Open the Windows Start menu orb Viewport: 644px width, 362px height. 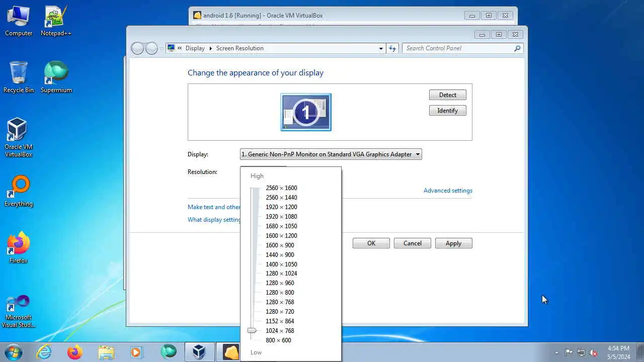pos(14,352)
